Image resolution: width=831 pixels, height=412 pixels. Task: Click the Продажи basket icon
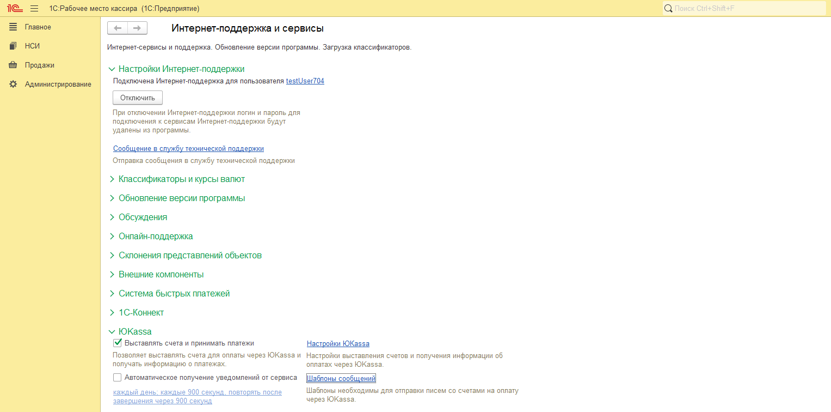point(13,65)
